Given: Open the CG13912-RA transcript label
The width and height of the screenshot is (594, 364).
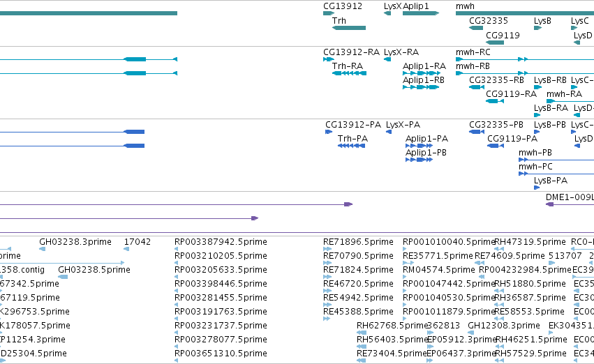Looking at the screenshot, I should click(x=351, y=52).
